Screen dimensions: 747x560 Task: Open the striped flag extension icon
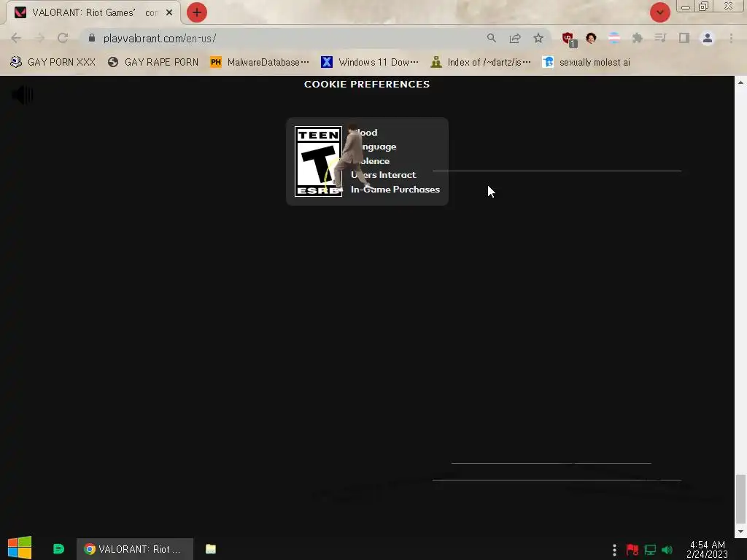tap(614, 38)
